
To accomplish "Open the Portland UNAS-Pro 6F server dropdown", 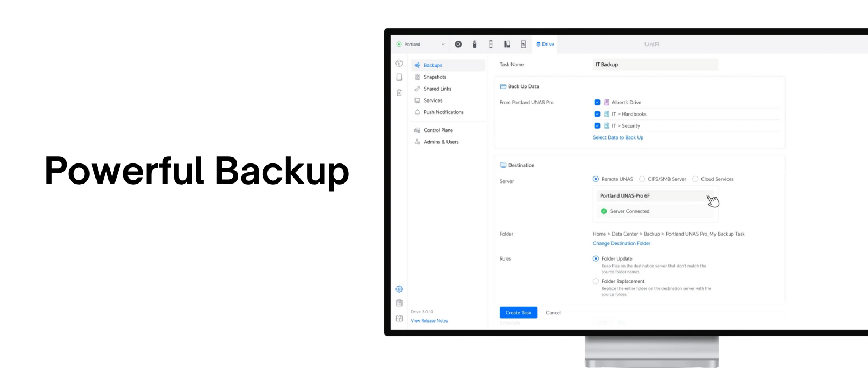I will (655, 196).
